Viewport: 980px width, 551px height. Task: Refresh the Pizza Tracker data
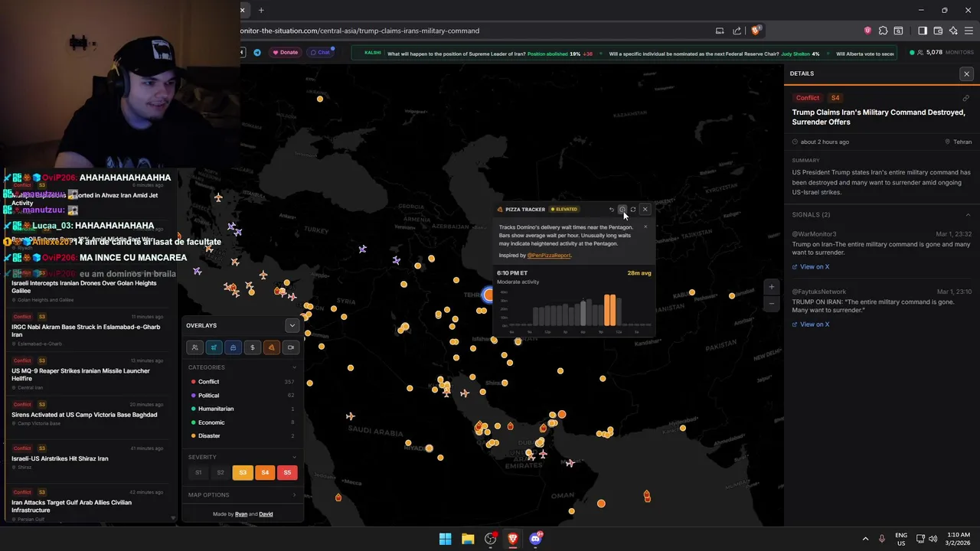pos(633,209)
